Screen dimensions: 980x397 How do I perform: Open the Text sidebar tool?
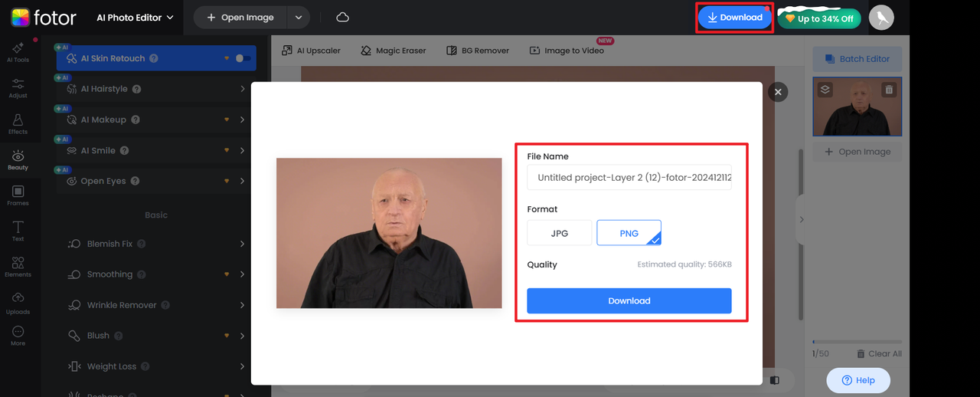click(x=18, y=231)
